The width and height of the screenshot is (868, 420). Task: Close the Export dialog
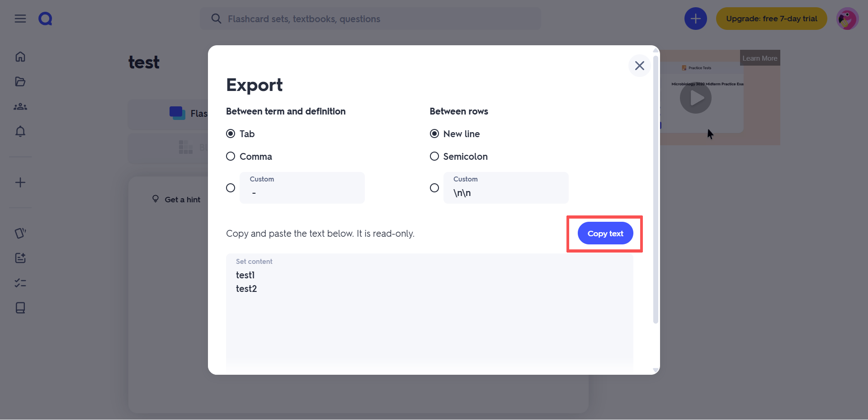pyautogui.click(x=640, y=66)
